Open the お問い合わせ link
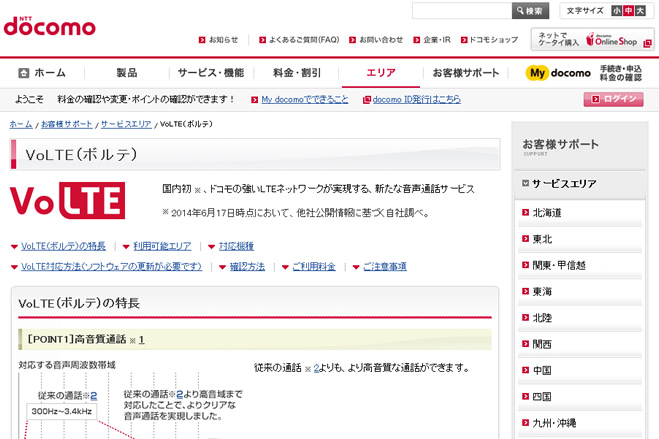Viewport: 659px width, 439px height. pos(381,40)
